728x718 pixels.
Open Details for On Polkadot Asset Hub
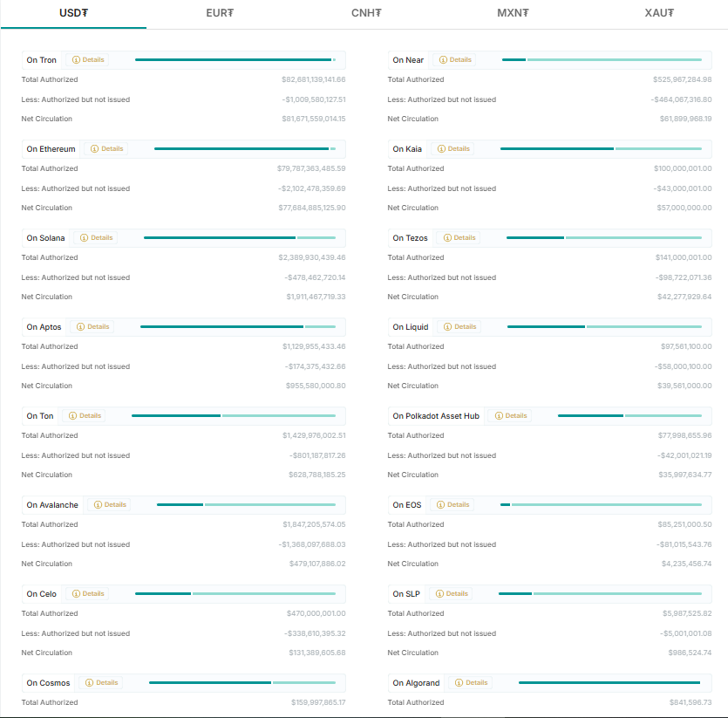(510, 416)
